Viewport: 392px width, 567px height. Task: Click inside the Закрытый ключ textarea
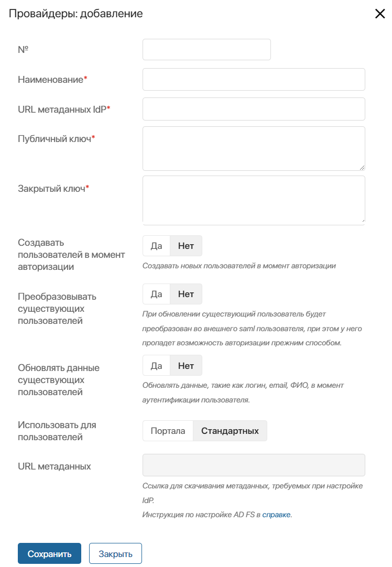(254, 200)
